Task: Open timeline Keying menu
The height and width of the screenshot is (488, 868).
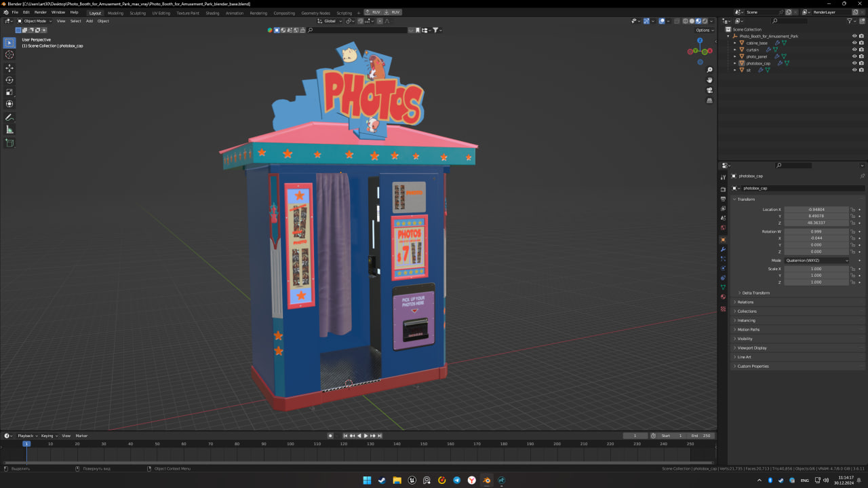Action: click(x=48, y=436)
